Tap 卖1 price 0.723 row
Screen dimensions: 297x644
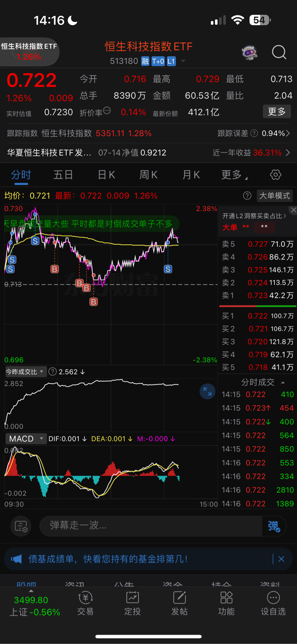click(258, 296)
